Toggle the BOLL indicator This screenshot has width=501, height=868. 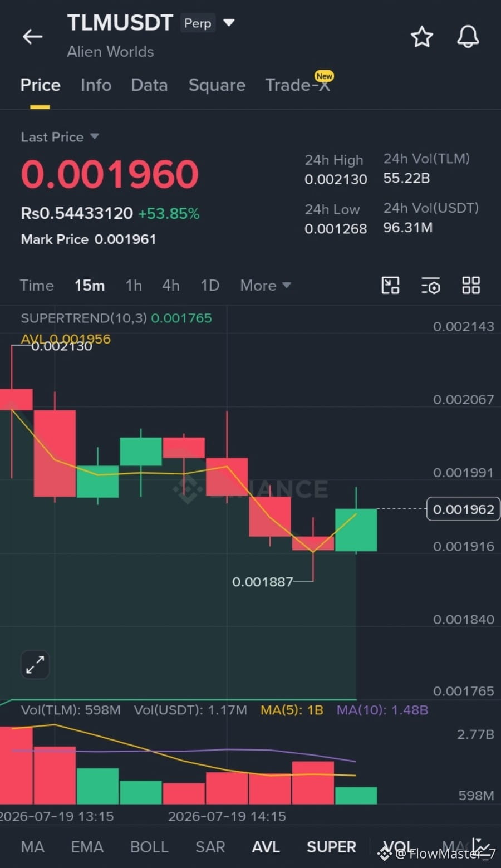coord(149,847)
